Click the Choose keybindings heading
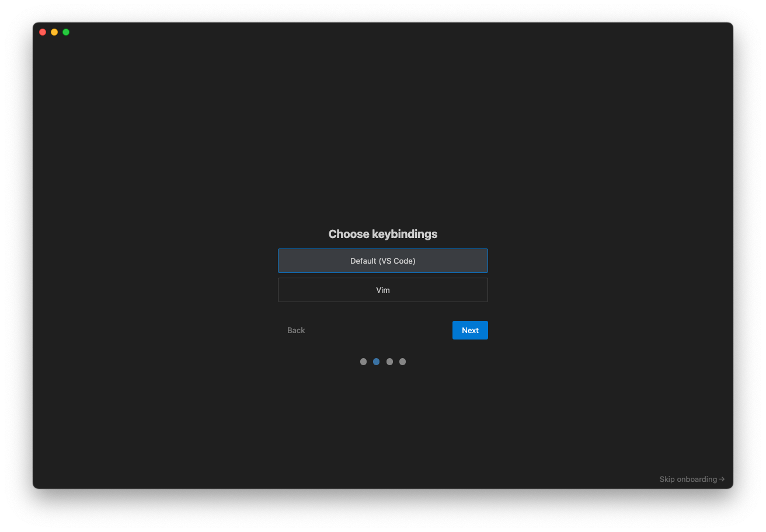The width and height of the screenshot is (766, 532). [383, 234]
